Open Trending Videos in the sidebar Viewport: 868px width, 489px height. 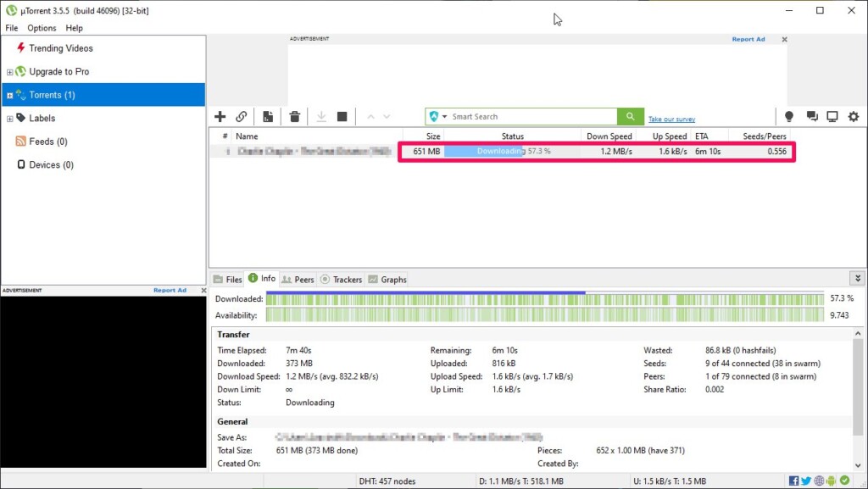pos(61,48)
